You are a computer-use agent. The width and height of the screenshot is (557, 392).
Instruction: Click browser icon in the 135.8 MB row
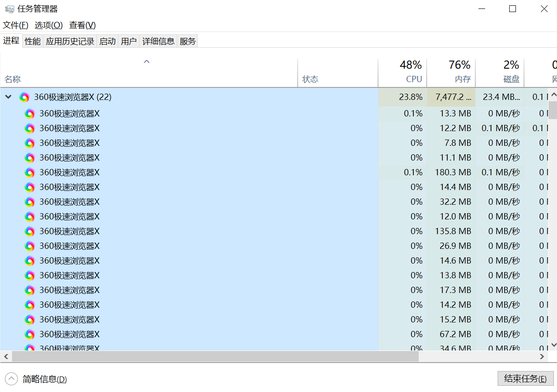(30, 231)
